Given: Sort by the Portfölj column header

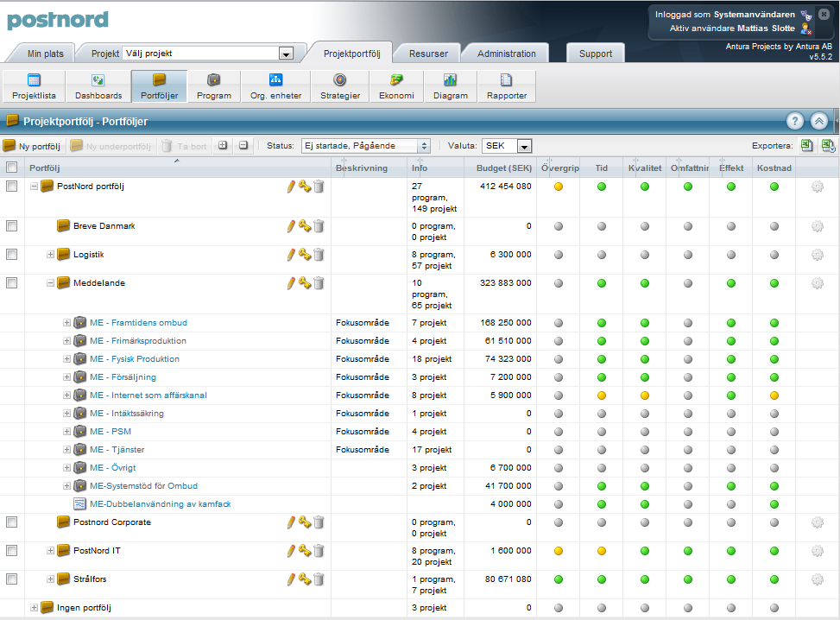Looking at the screenshot, I should [45, 168].
